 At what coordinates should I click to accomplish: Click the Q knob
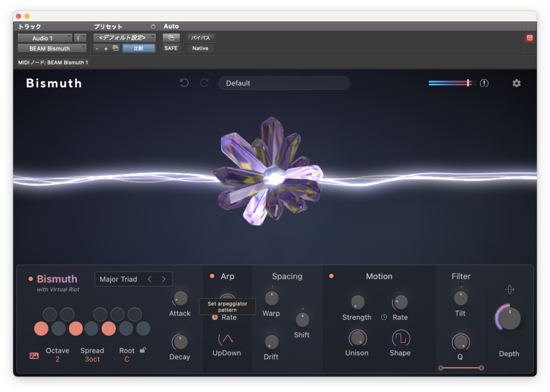point(460,342)
